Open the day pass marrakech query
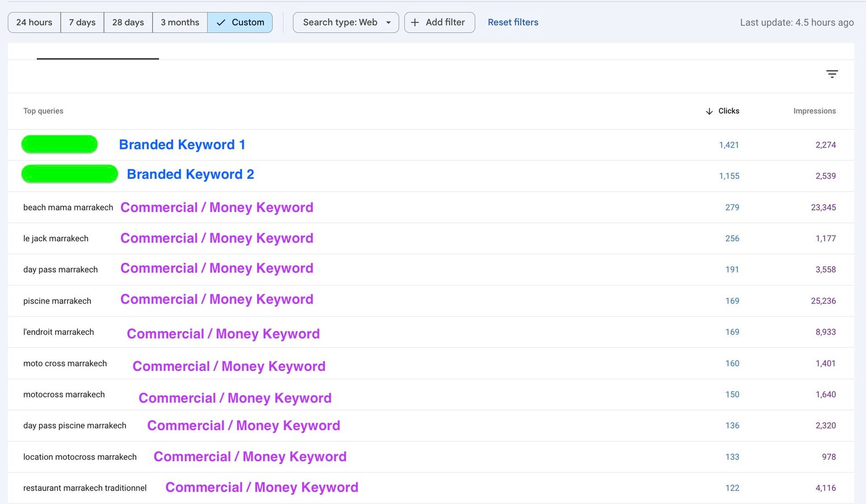866x504 pixels. tap(61, 269)
